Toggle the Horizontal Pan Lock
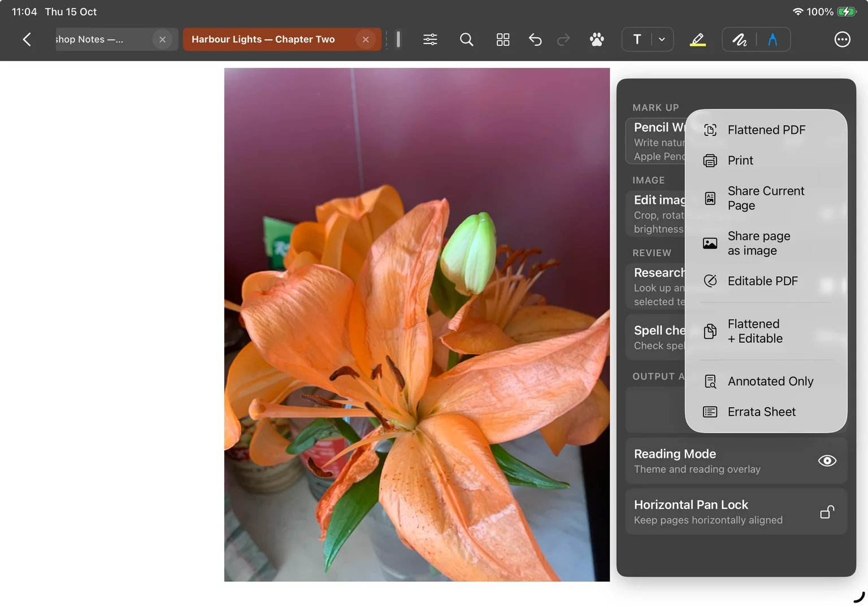 (827, 512)
